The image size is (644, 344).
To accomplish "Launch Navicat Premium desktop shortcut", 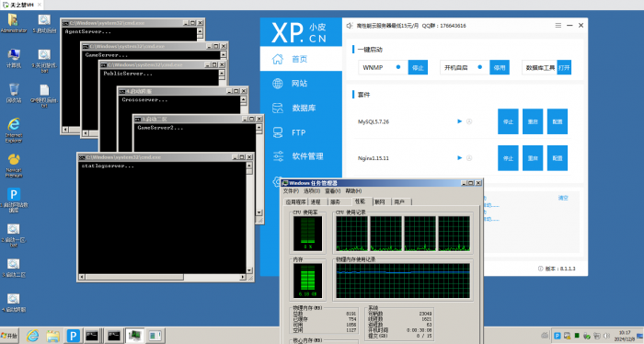I will (14, 165).
